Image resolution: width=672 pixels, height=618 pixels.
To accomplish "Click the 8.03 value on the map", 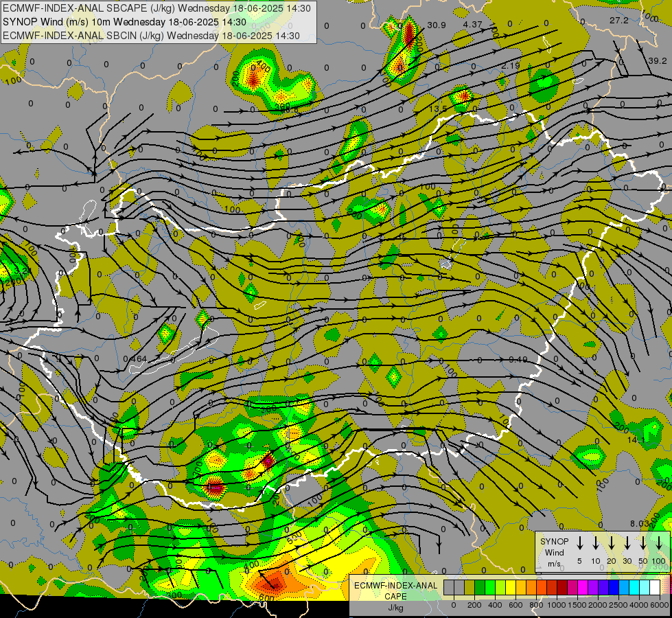I will 640,524.
